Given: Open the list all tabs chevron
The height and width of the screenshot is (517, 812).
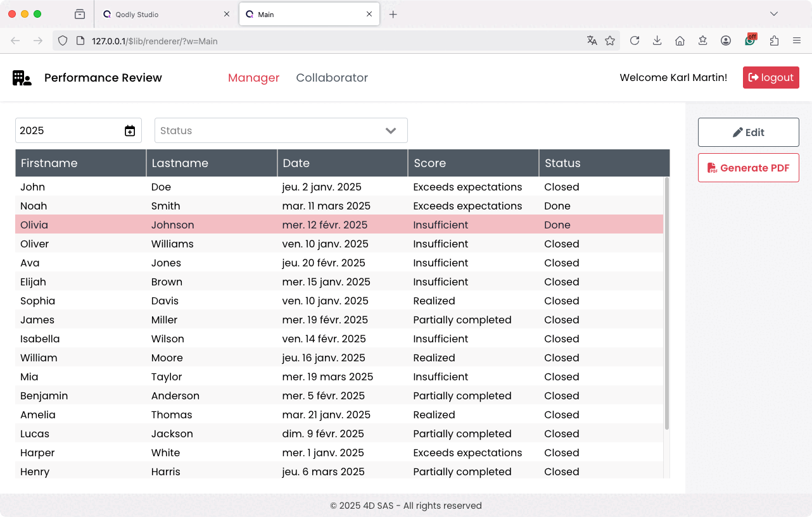Looking at the screenshot, I should pyautogui.click(x=773, y=14).
